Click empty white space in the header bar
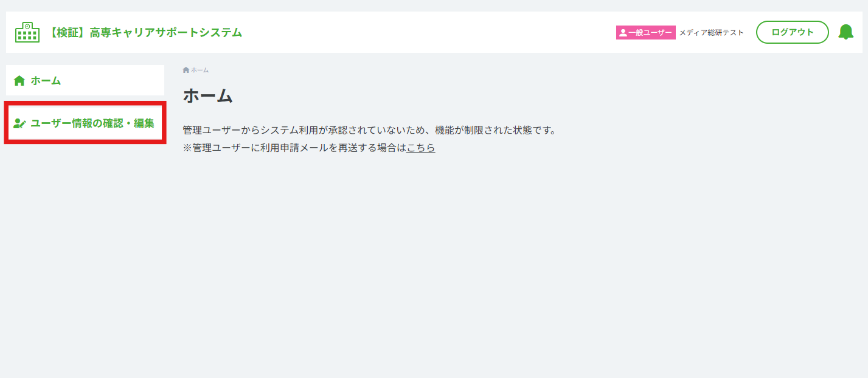Viewport: 868px width, 378px height. 426,32
